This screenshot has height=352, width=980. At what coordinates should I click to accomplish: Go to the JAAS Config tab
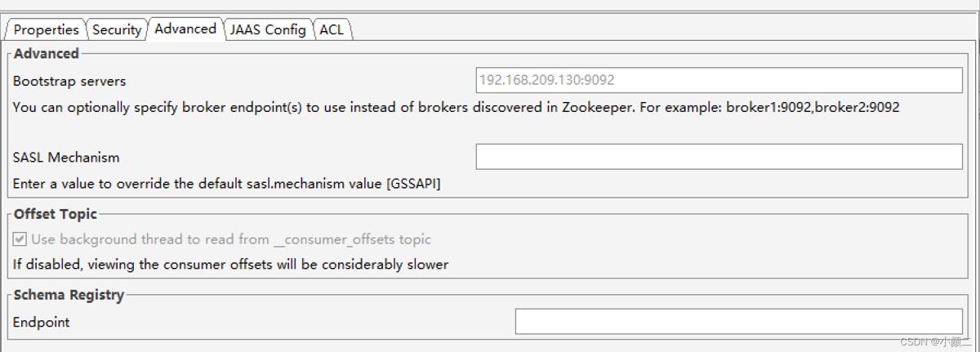pyautogui.click(x=268, y=29)
